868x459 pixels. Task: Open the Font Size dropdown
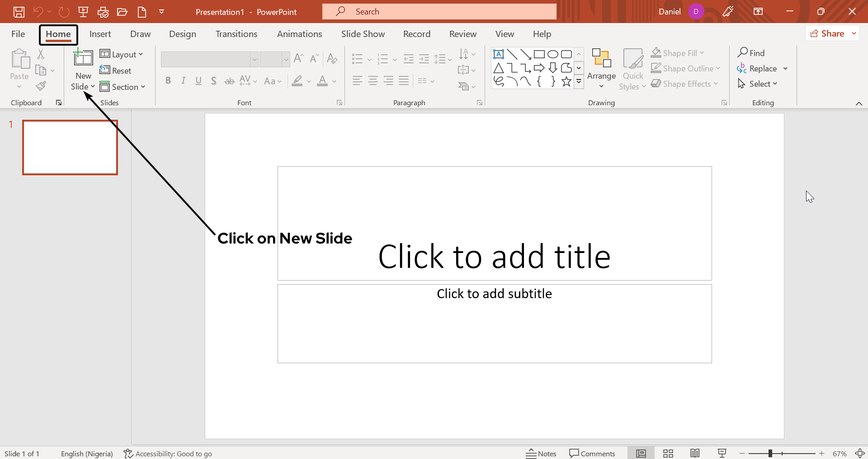click(x=286, y=59)
